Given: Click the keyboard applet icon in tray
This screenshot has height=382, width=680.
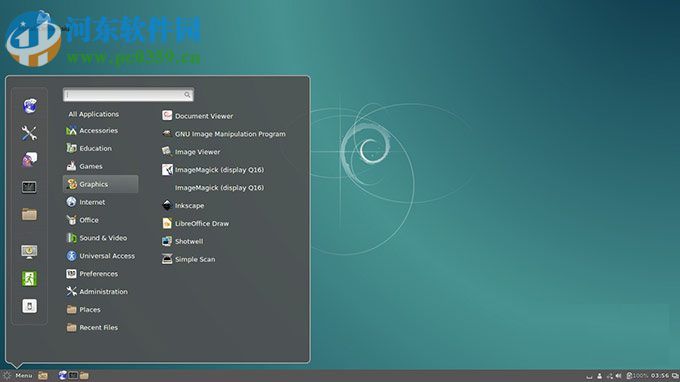Looking at the screenshot, I should 589,377.
